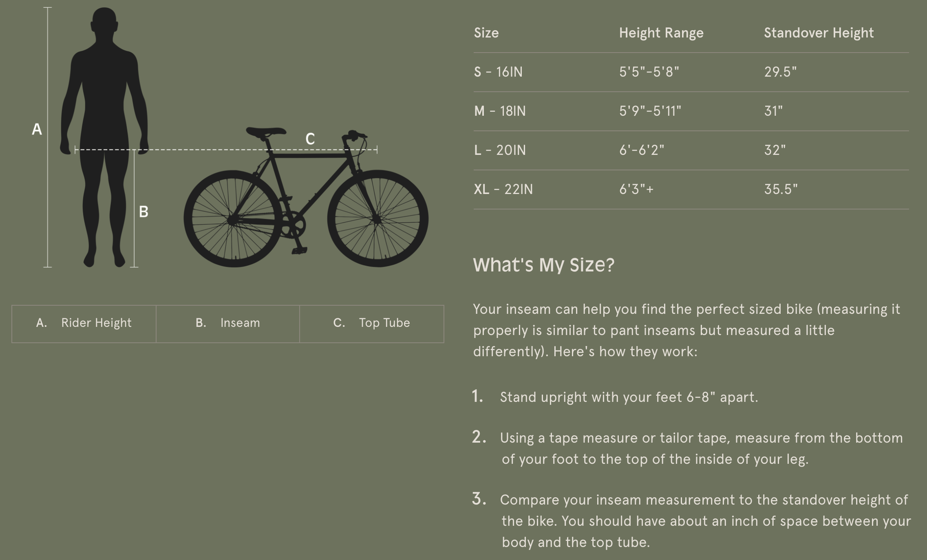Image resolution: width=927 pixels, height=560 pixels.
Task: Click the Size column header
Action: (486, 33)
